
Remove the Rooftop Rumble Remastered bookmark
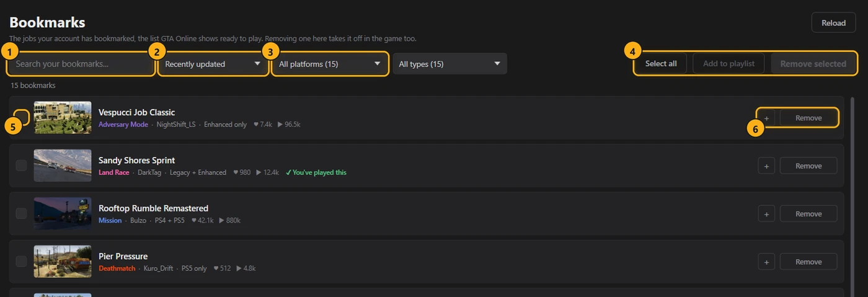pos(808,213)
